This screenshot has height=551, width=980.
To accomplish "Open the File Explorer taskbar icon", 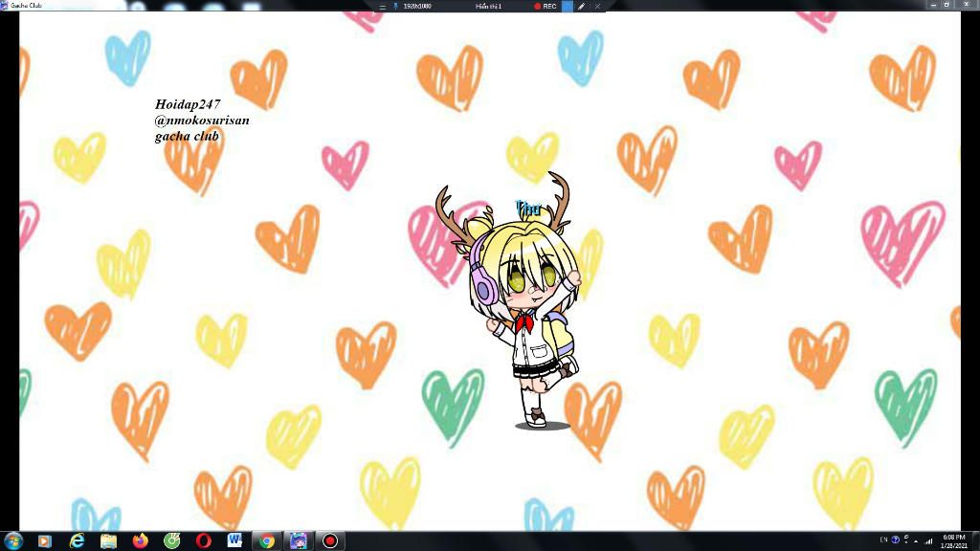I will click(109, 541).
